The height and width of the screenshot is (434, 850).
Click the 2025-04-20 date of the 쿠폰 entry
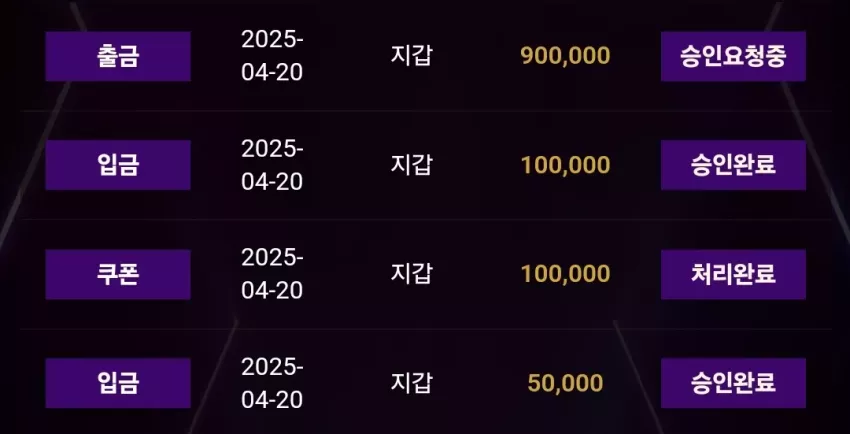coord(272,274)
